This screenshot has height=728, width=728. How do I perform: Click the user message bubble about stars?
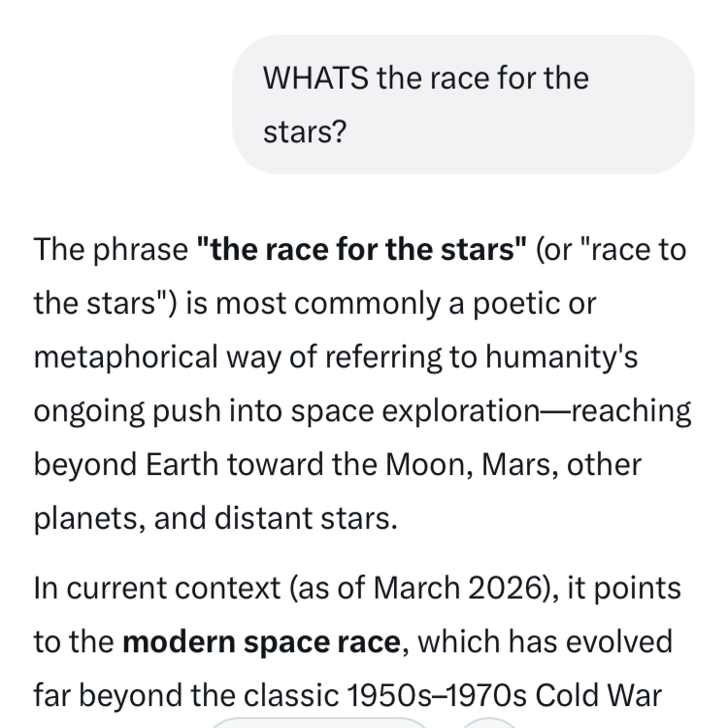[463, 104]
